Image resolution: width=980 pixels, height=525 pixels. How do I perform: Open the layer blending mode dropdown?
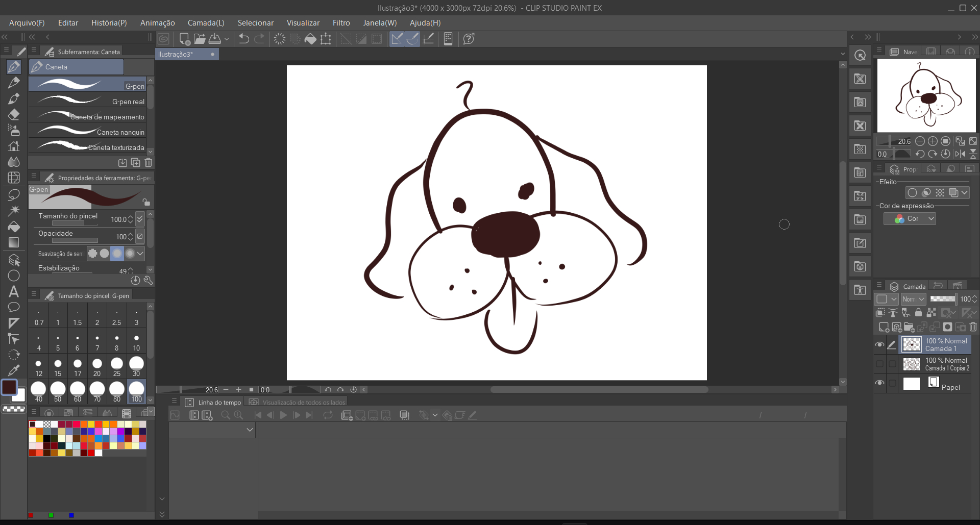[913, 299]
